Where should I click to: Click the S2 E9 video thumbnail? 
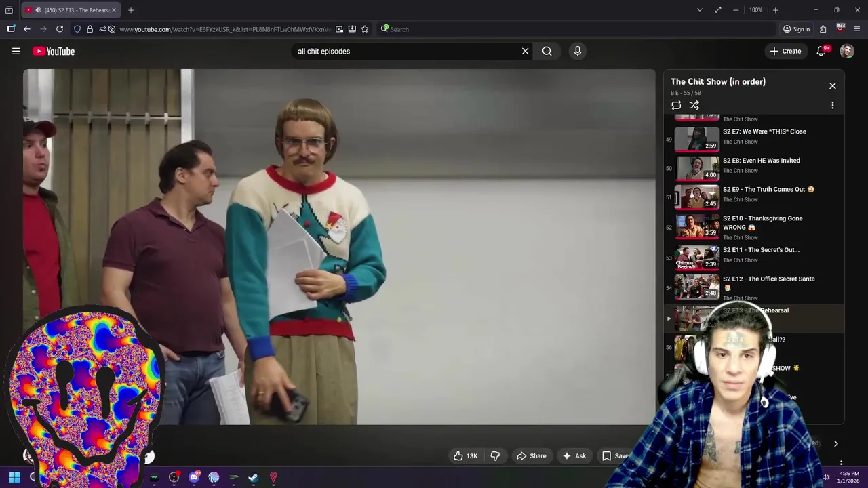[696, 197]
